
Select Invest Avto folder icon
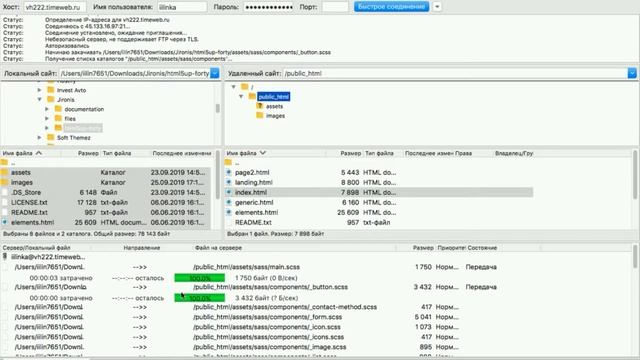(x=51, y=90)
